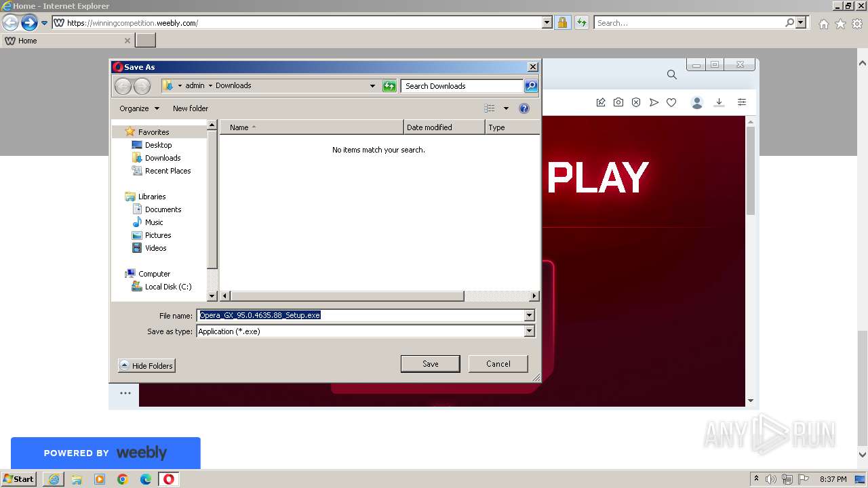
Task: Select the Home tab in IE
Action: click(67, 41)
